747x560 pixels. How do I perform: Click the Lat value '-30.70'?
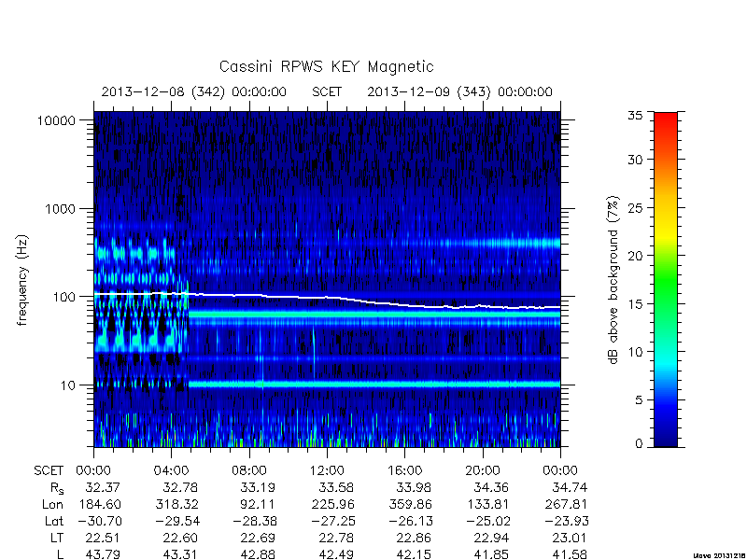click(x=100, y=522)
